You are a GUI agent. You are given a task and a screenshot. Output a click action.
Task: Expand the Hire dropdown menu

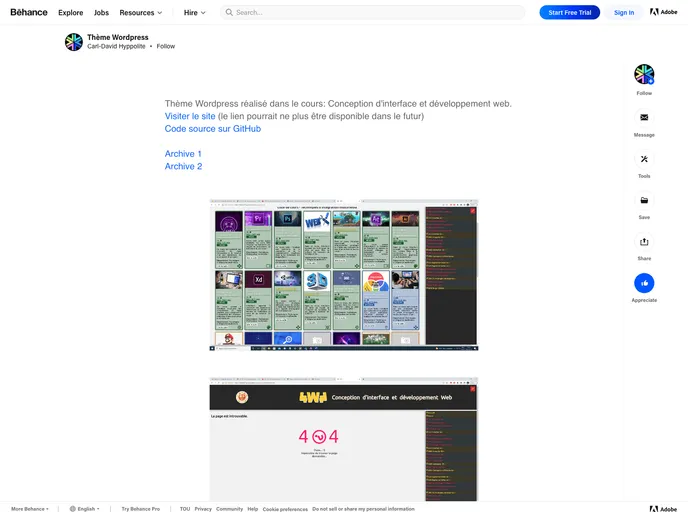coord(194,13)
